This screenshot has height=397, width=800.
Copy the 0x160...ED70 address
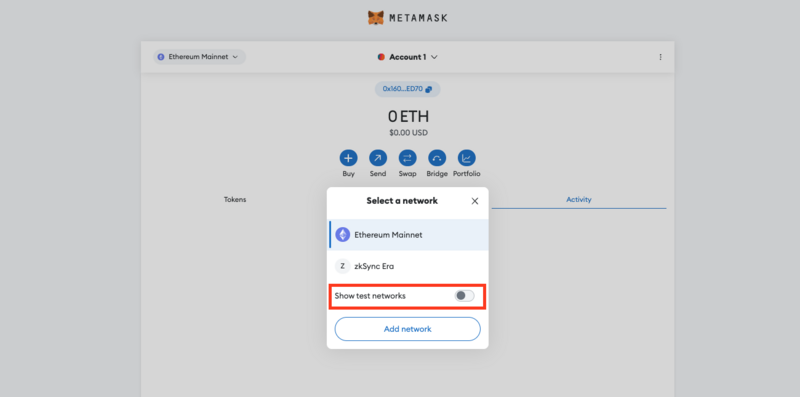[x=407, y=89]
